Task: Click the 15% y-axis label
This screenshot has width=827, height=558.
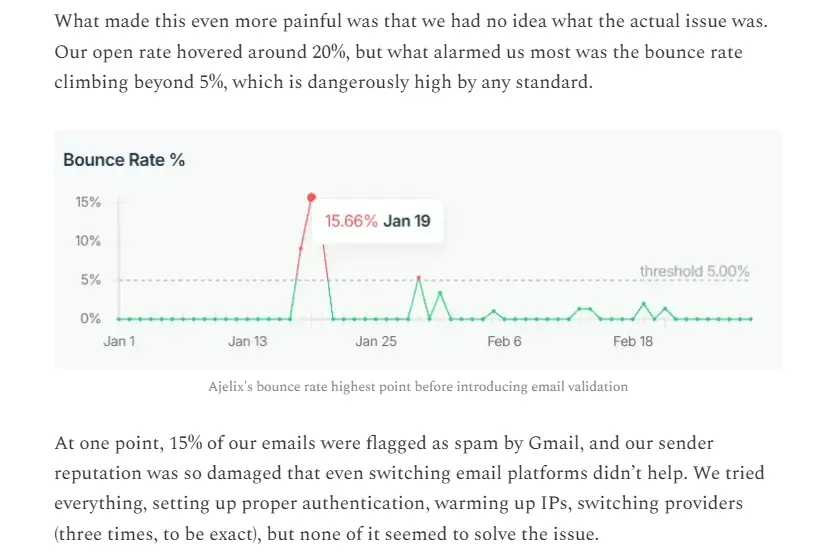Action: 88,202
